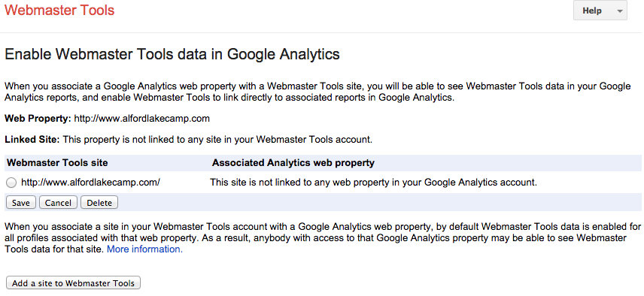
Task: Click the Webmaster Tools logo
Action: click(59, 11)
